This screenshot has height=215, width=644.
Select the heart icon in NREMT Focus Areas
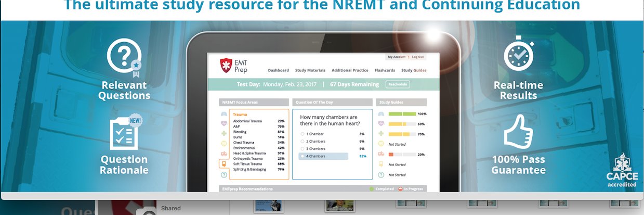tap(224, 124)
